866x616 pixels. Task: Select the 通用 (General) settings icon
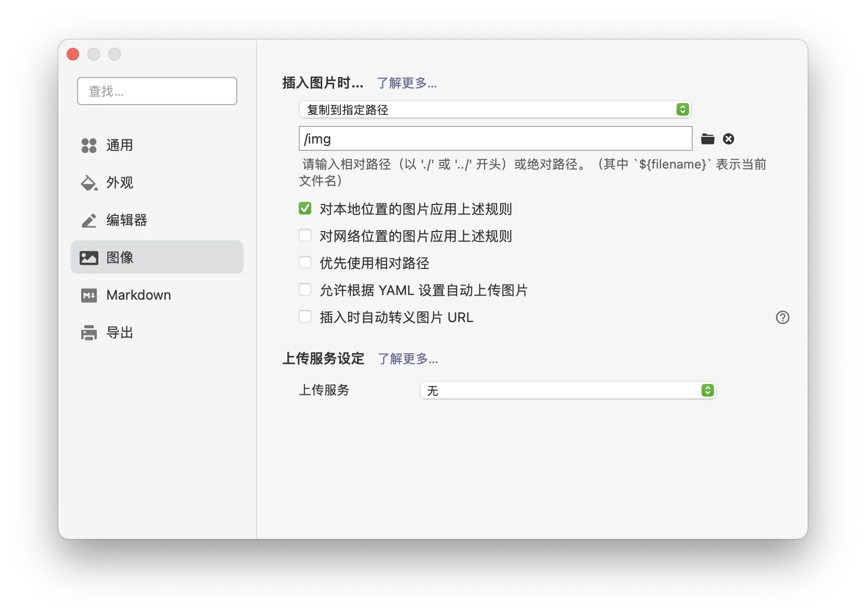[88, 146]
